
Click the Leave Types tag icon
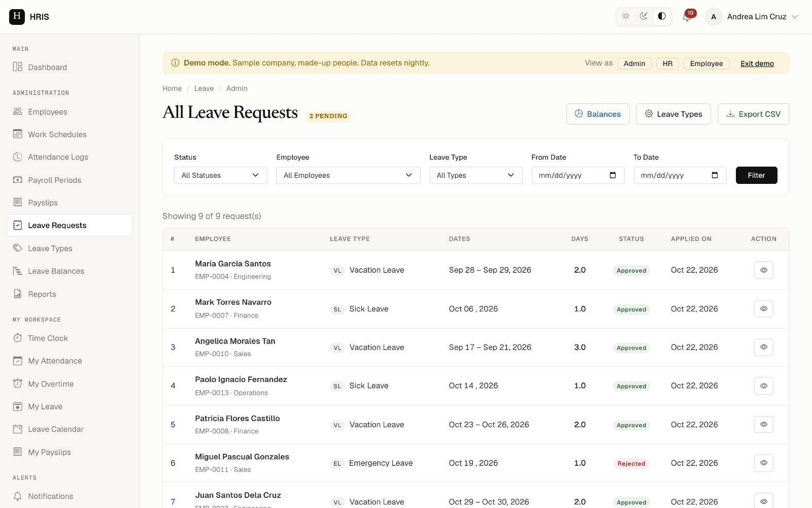pos(18,248)
